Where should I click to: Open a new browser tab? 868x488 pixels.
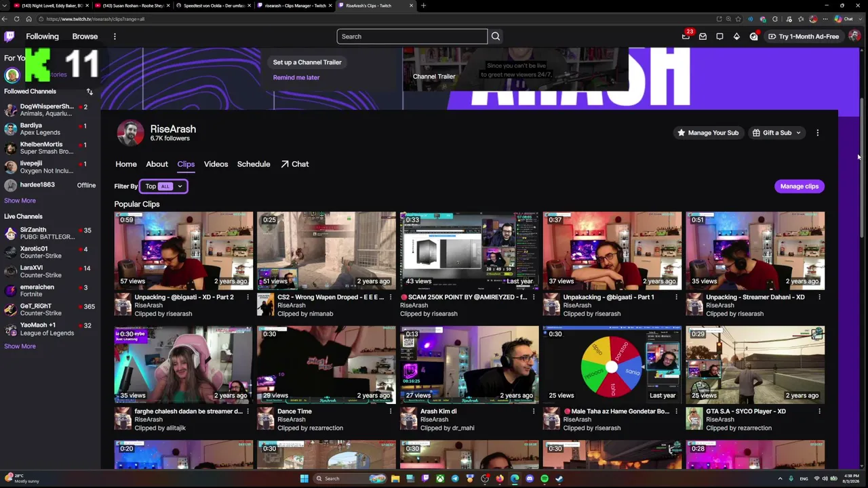[x=423, y=5]
